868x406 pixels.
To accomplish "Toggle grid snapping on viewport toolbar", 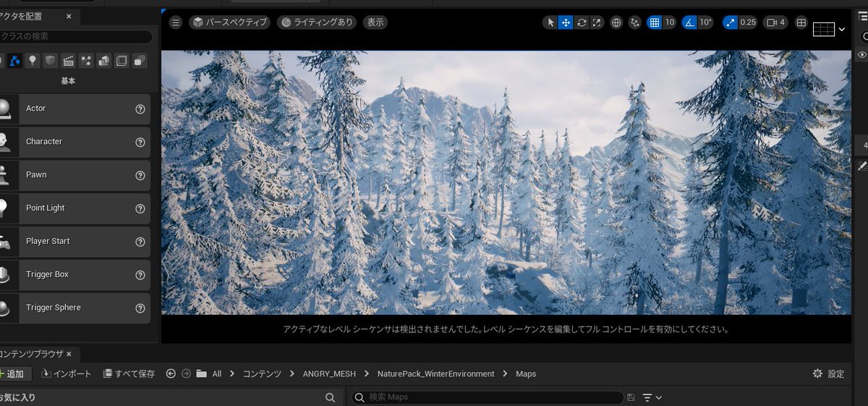I will click(655, 22).
